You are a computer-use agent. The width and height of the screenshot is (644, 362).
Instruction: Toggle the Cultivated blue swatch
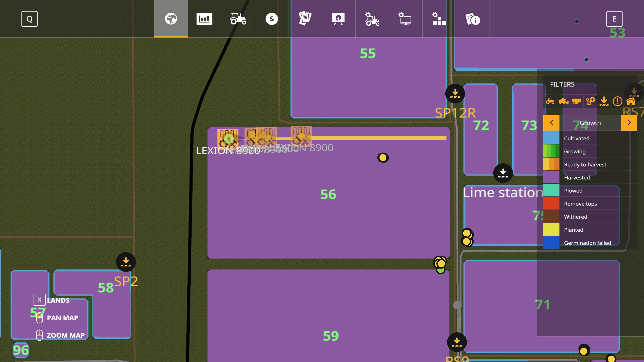[551, 138]
